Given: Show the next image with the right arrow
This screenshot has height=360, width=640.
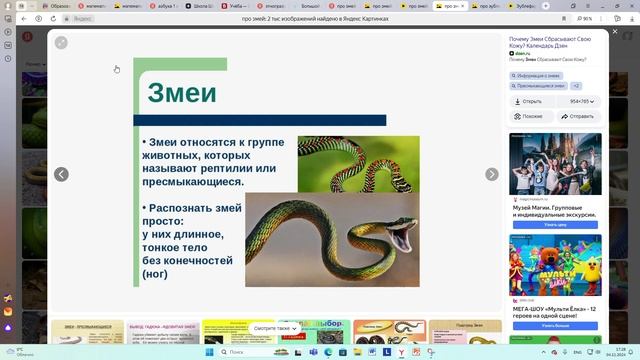Looking at the screenshot, I should click(x=492, y=174).
